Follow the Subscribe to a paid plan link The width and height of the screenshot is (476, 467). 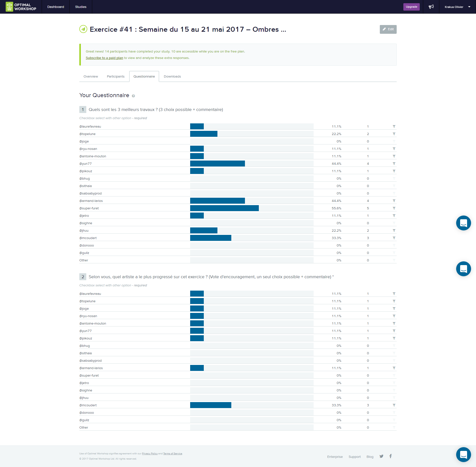104,58
